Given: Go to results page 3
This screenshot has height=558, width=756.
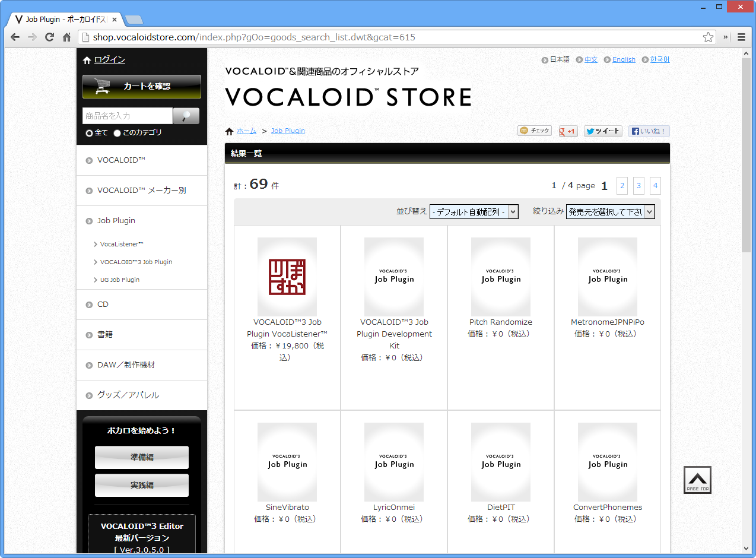Looking at the screenshot, I should tap(639, 186).
